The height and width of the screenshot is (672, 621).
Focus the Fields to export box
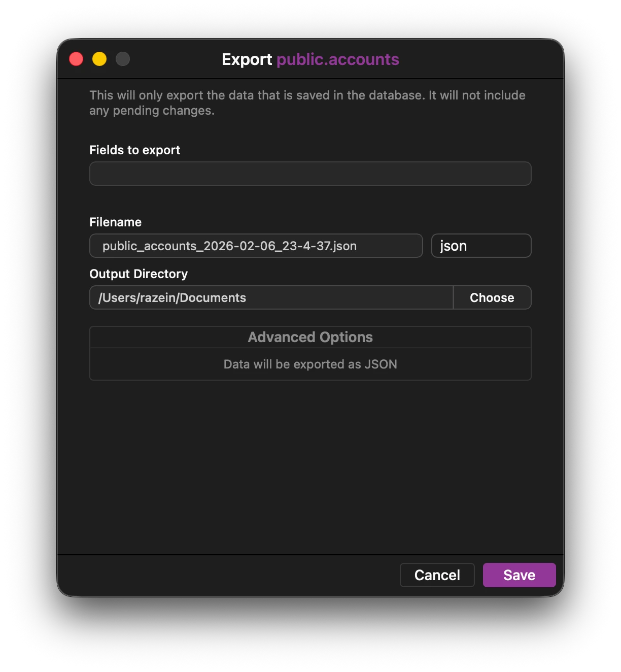pos(310,174)
